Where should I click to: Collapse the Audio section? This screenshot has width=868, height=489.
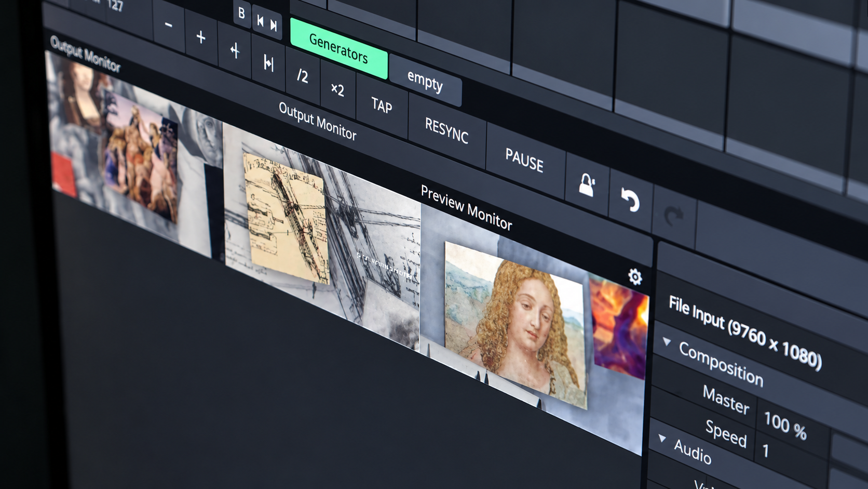point(662,438)
